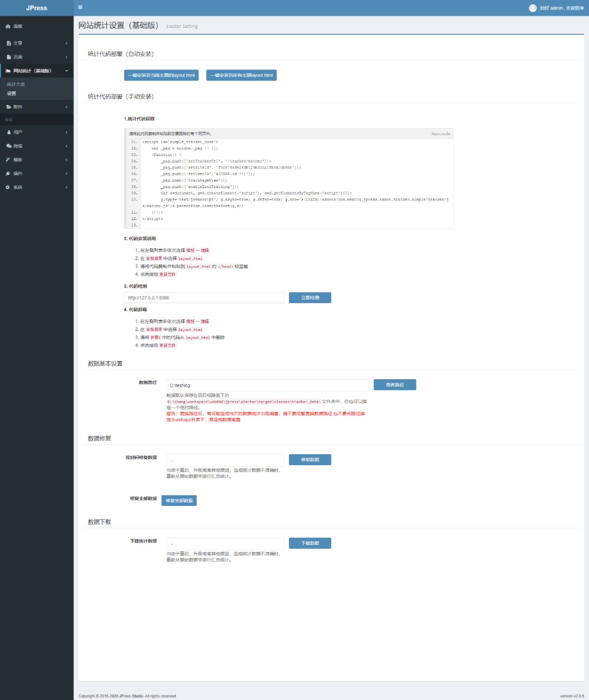The height and width of the screenshot is (700, 589).
Task: Click the red tracker_data default path text
Action: (244, 401)
